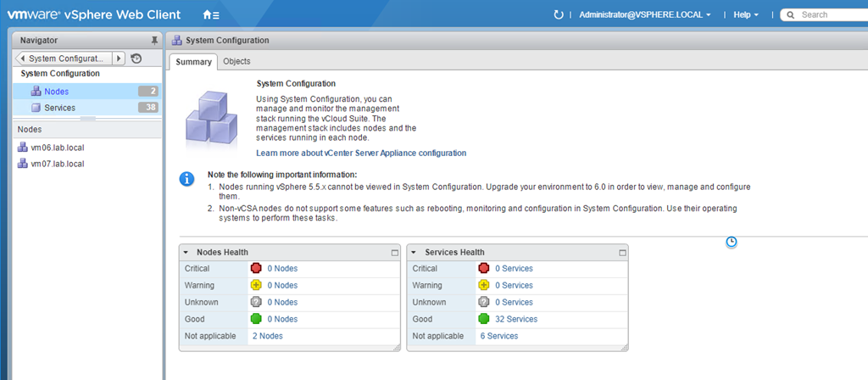Open the 32 Services good link
This screenshot has width=868, height=380.
(x=515, y=319)
